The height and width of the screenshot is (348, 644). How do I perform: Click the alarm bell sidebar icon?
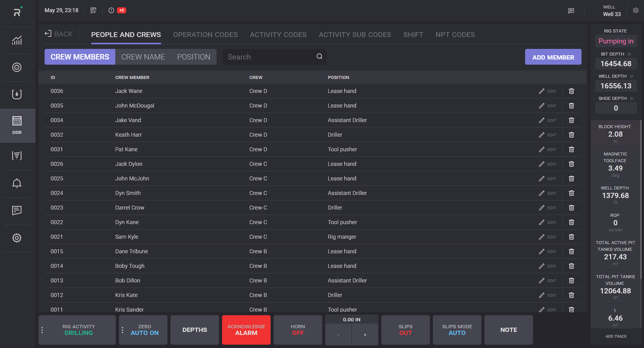click(17, 183)
